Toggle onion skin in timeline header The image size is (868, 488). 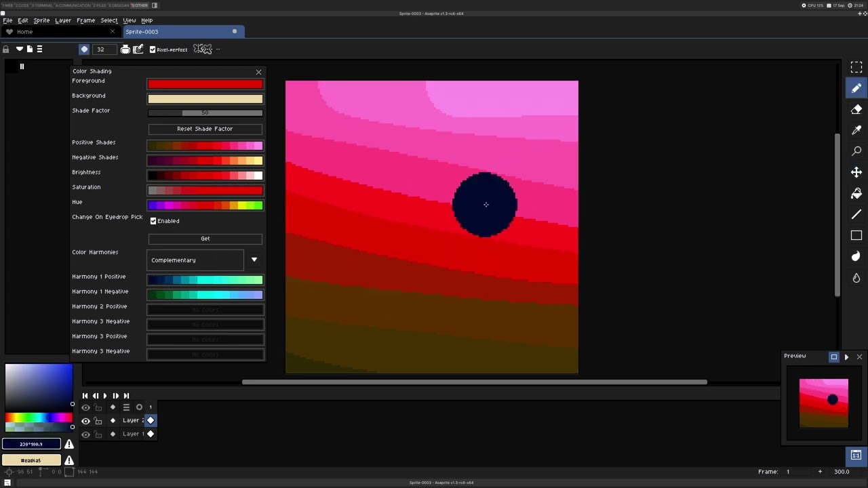click(139, 407)
